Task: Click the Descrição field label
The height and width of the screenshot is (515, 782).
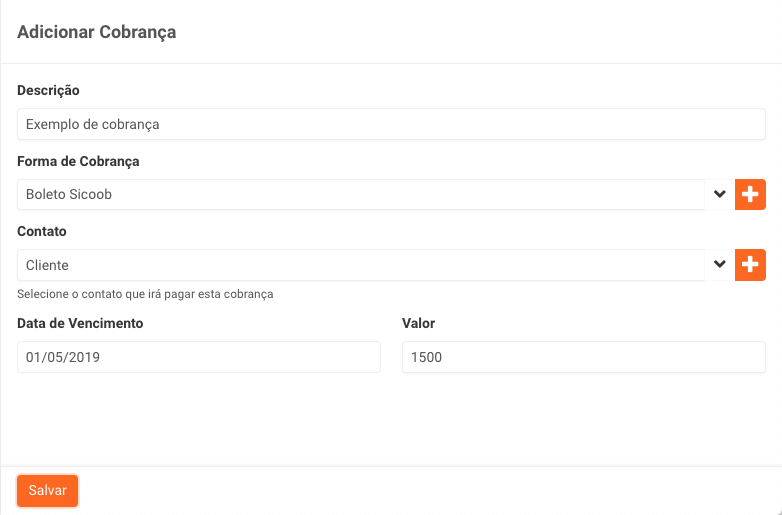Action: click(48, 90)
